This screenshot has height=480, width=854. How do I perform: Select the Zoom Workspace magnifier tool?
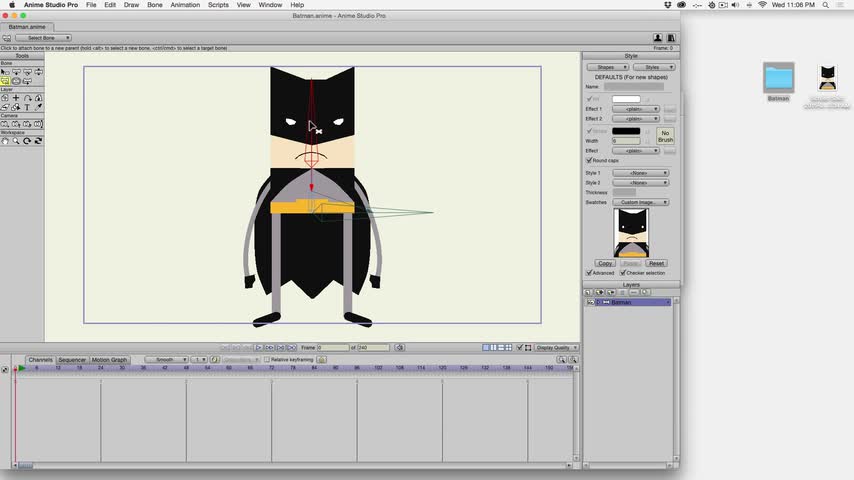(16, 142)
